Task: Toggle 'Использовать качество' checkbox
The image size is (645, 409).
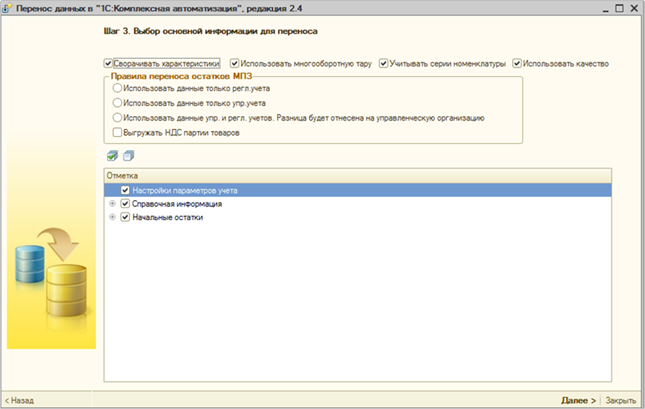Action: click(517, 64)
